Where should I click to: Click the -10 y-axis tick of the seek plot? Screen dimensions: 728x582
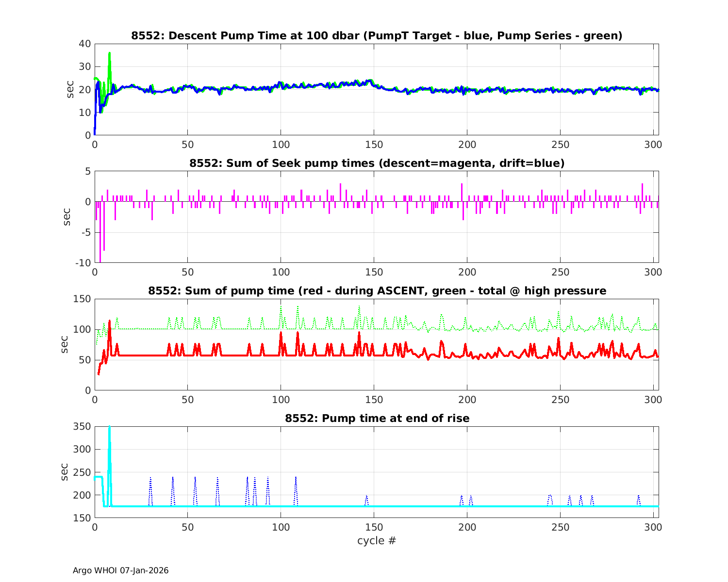(x=83, y=263)
